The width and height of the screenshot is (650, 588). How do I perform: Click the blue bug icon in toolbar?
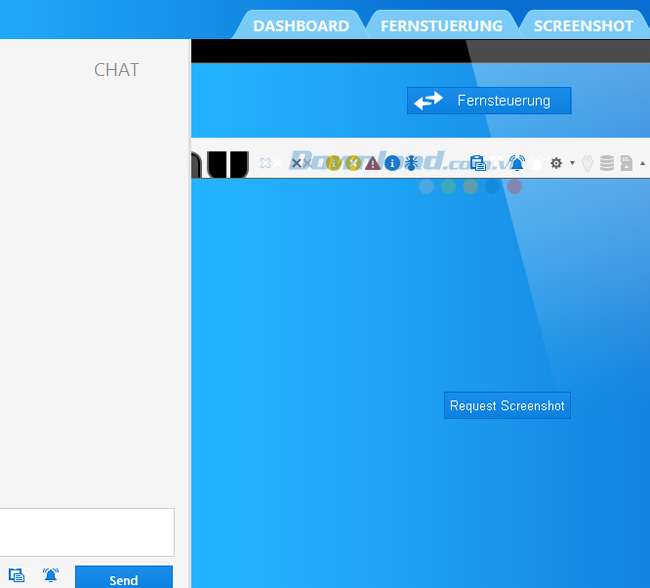click(x=411, y=163)
